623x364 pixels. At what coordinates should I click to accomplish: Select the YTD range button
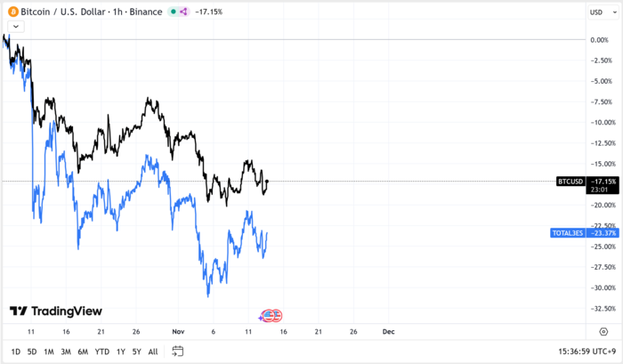pyautogui.click(x=102, y=351)
